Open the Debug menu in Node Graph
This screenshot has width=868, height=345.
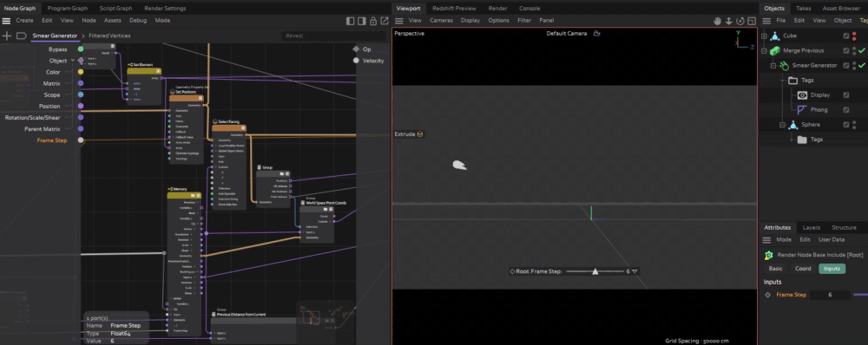pyautogui.click(x=138, y=21)
